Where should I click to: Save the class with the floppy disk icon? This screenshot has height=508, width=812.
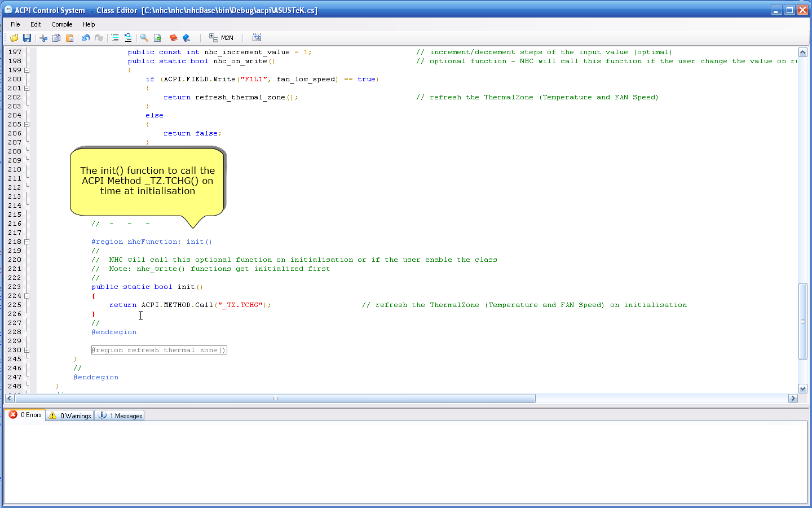[x=27, y=38]
